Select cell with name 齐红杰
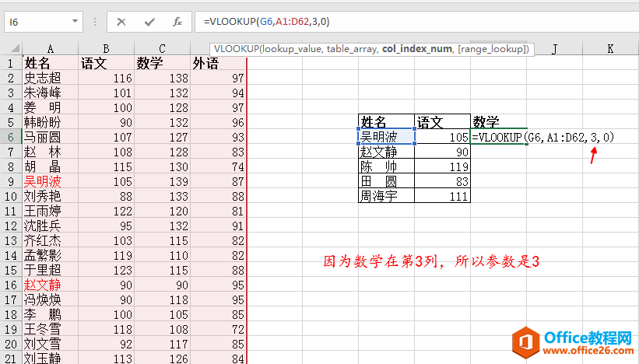The image size is (639, 364). [x=50, y=240]
